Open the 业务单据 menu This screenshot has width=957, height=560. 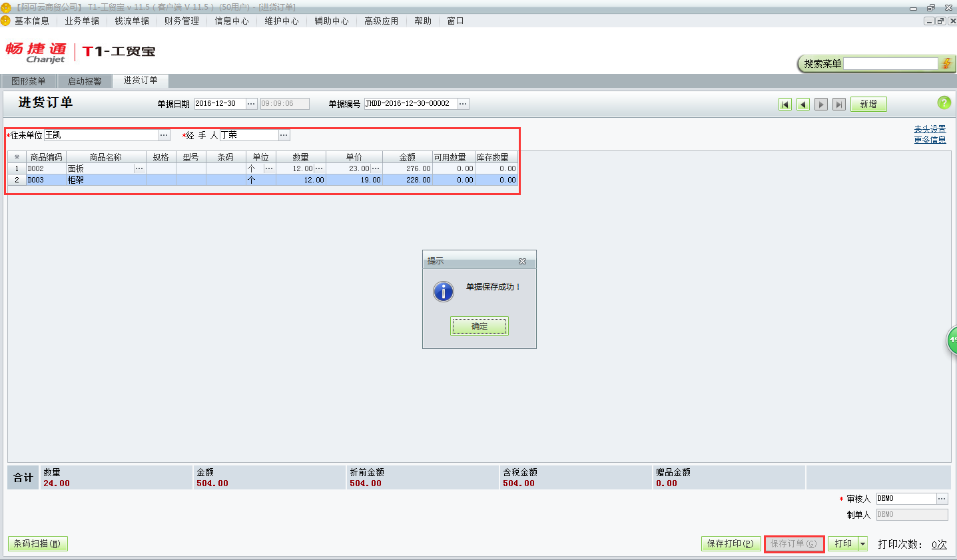[x=81, y=21]
